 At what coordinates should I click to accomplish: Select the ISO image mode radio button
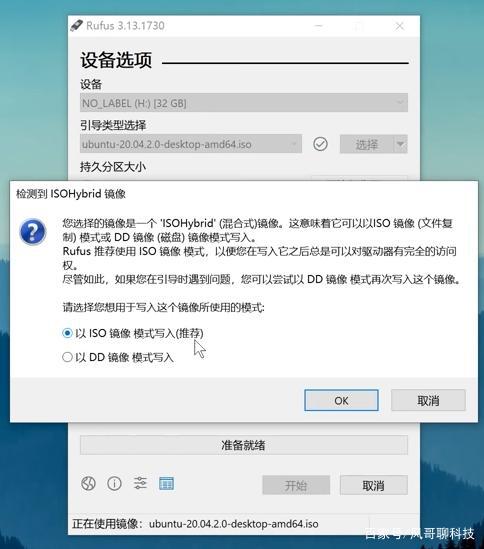pos(67,333)
